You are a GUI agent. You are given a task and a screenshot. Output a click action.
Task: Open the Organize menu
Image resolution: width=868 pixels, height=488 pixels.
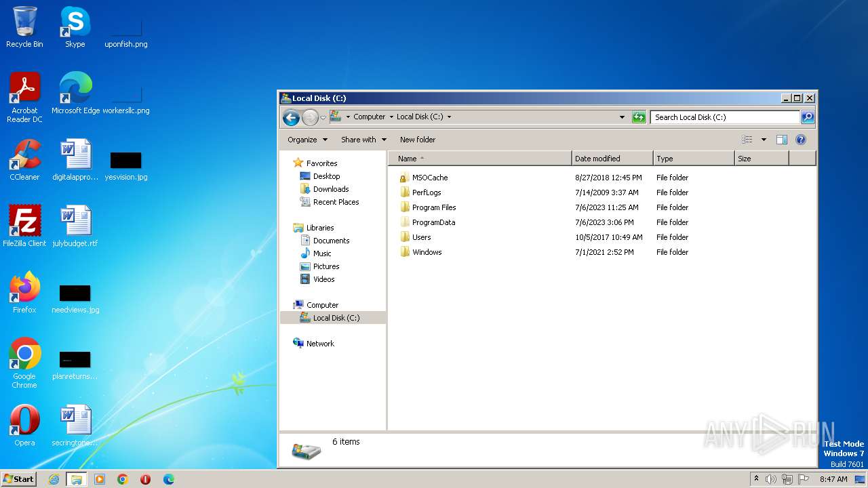pyautogui.click(x=307, y=140)
